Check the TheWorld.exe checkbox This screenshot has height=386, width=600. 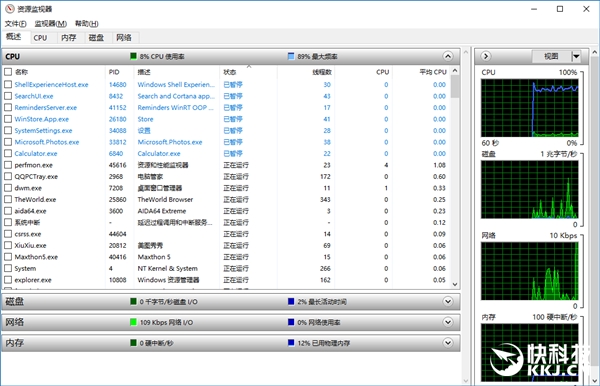click(x=8, y=199)
